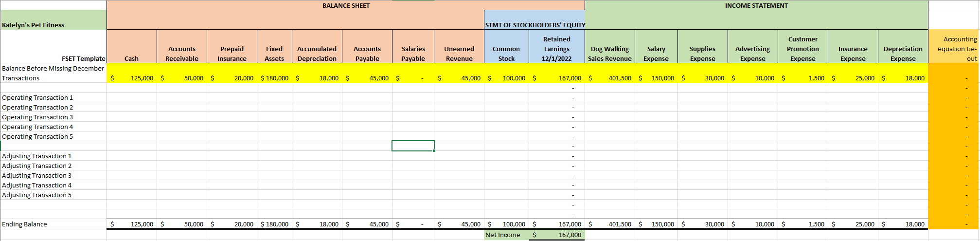The width and height of the screenshot is (980, 241).
Task: Select the Operating Transaction 5 row label
Action: [x=53, y=136]
